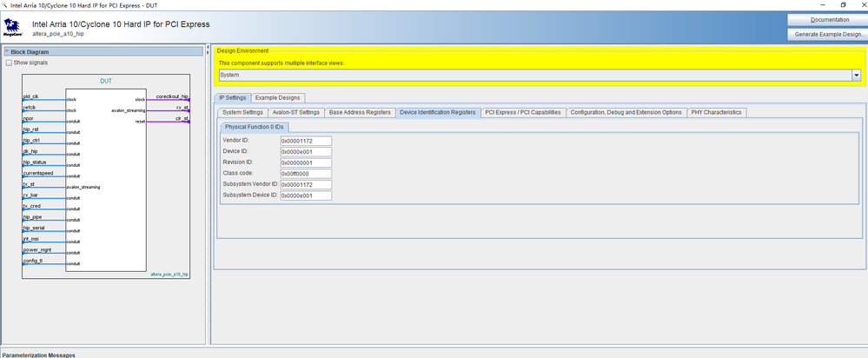Select the power_mgnt signal label
The height and width of the screenshot is (358, 868).
tap(37, 250)
